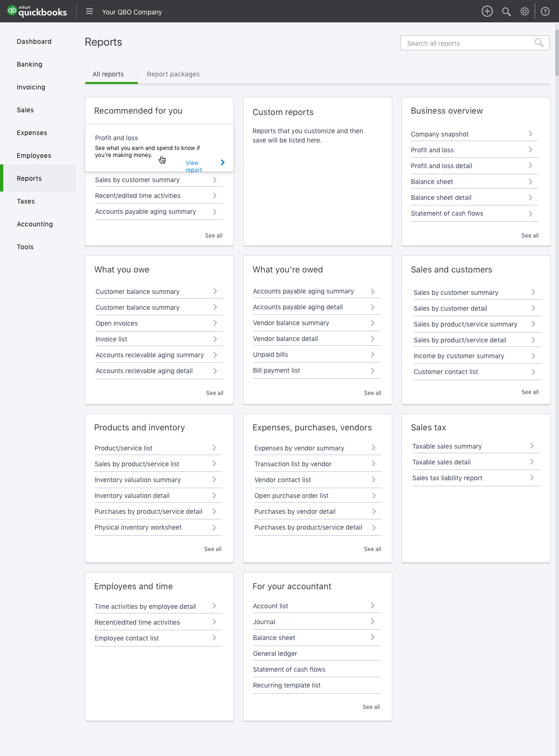Click the page vertical scrollbar

tap(557, 52)
